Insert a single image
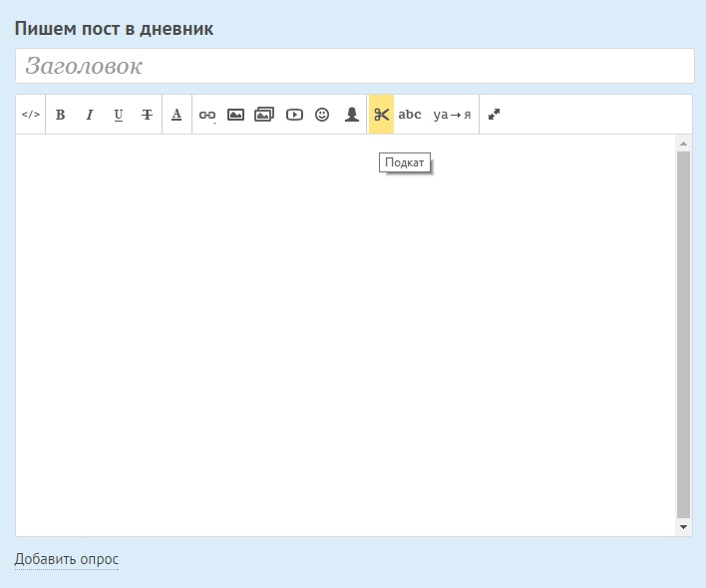 (235, 115)
